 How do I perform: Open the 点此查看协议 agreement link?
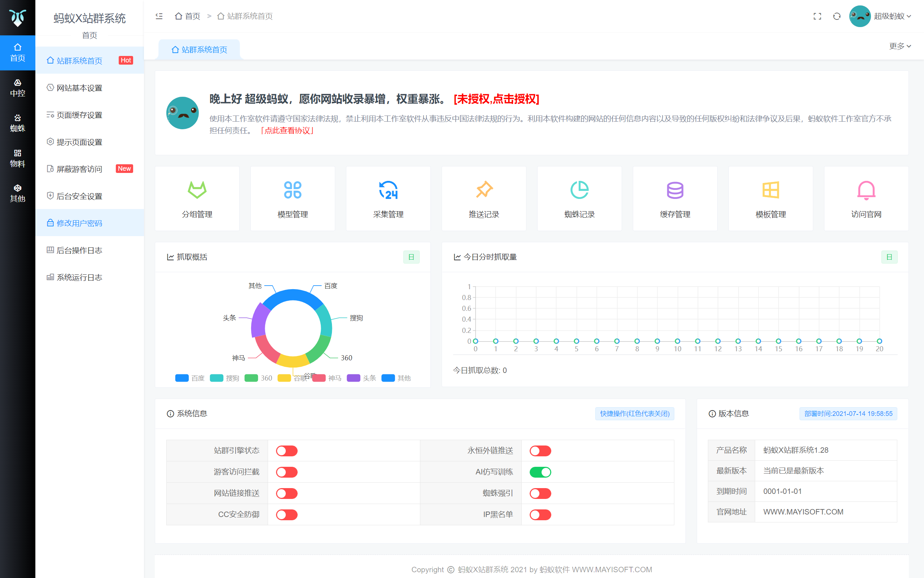[x=287, y=131]
